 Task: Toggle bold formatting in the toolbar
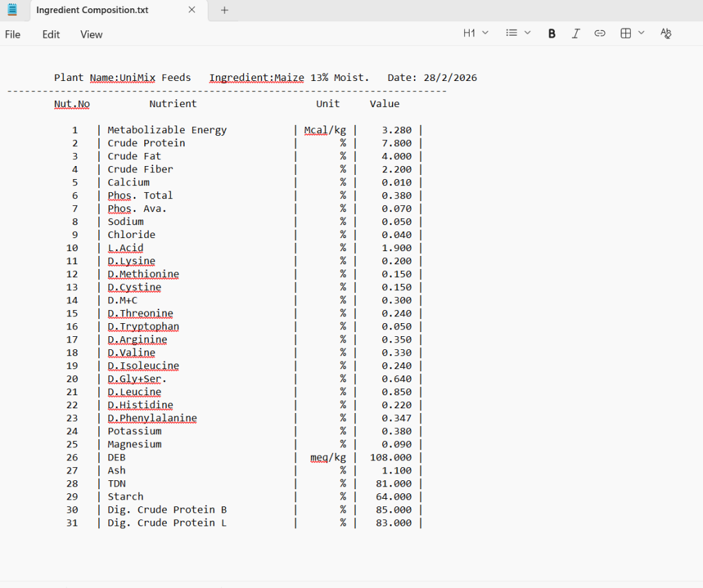552,34
